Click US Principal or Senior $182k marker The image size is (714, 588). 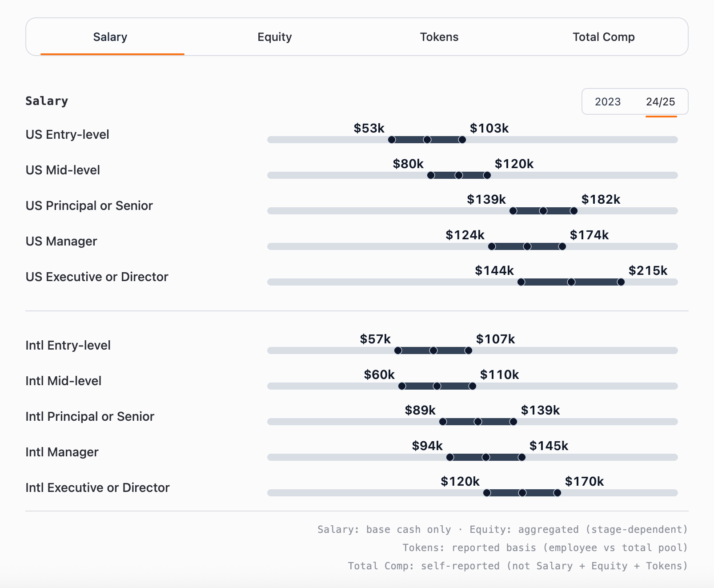pos(574,211)
